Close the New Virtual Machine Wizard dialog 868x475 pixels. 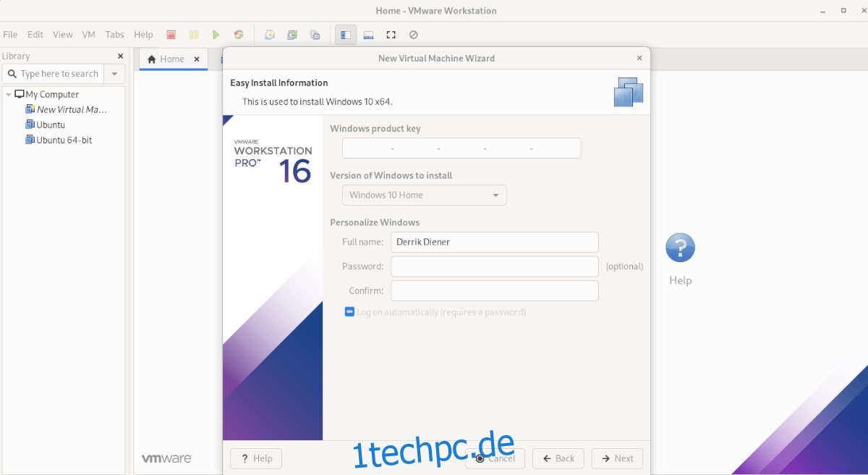pos(639,58)
